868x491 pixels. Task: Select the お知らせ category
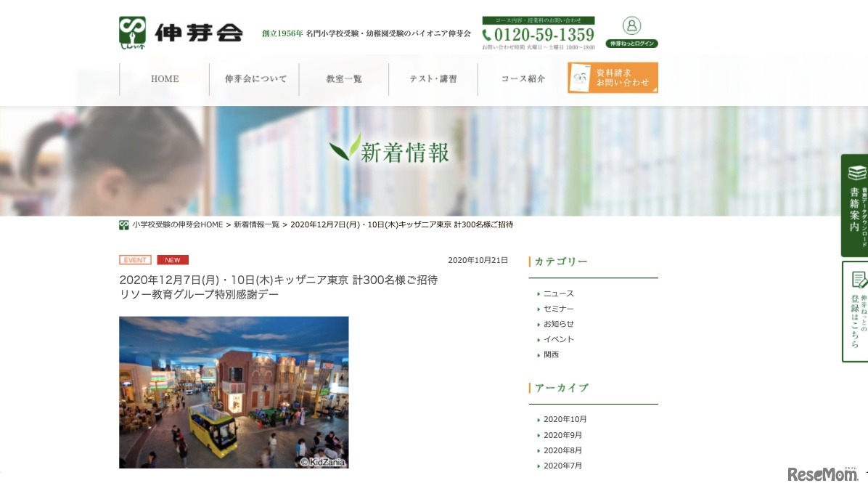tap(559, 324)
